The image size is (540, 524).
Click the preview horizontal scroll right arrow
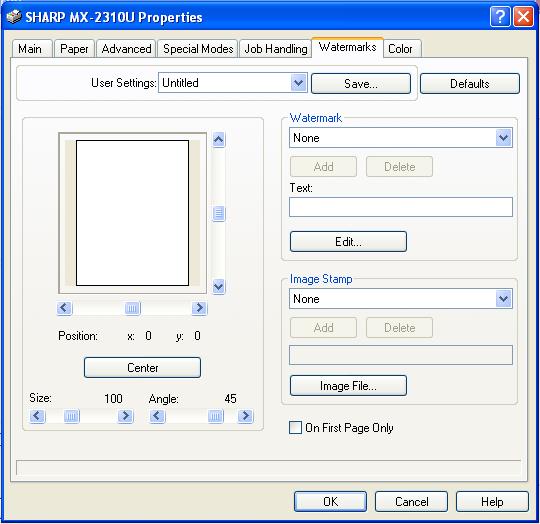[199, 308]
